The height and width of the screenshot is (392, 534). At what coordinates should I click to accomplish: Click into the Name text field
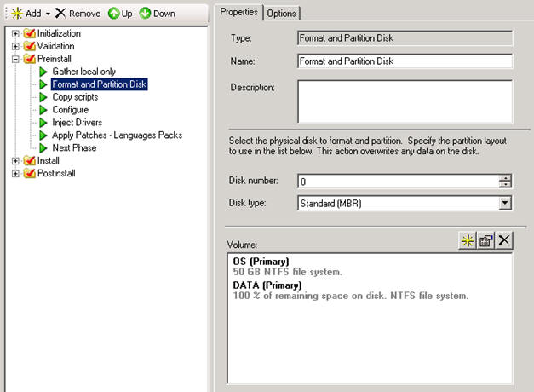coord(405,61)
